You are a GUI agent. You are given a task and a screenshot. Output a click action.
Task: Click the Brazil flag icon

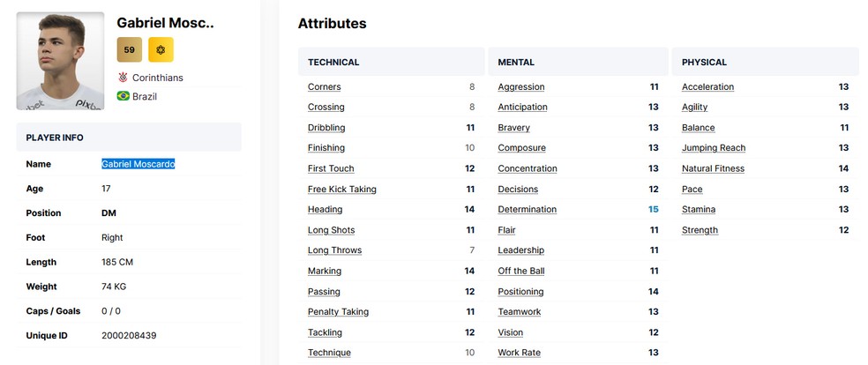[x=123, y=96]
